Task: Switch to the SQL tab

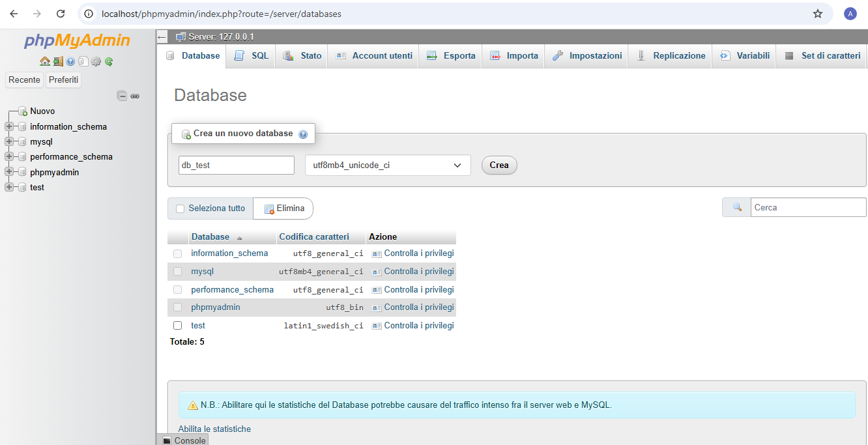Action: click(x=252, y=56)
